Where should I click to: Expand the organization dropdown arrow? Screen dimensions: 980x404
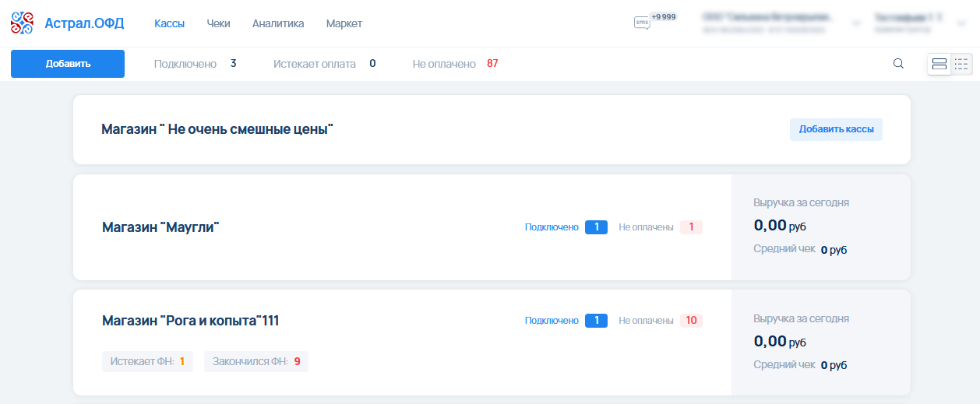click(856, 23)
